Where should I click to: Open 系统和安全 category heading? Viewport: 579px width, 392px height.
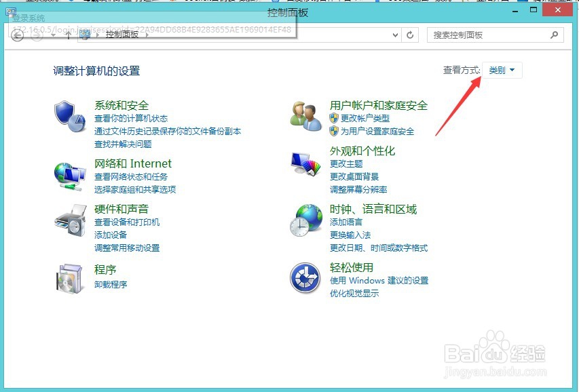122,105
